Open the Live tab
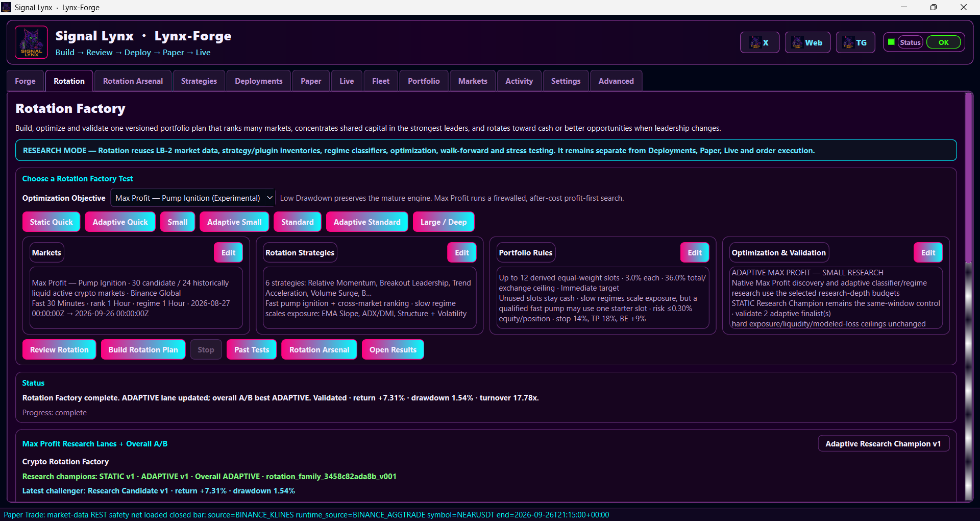The height and width of the screenshot is (521, 980). point(347,81)
